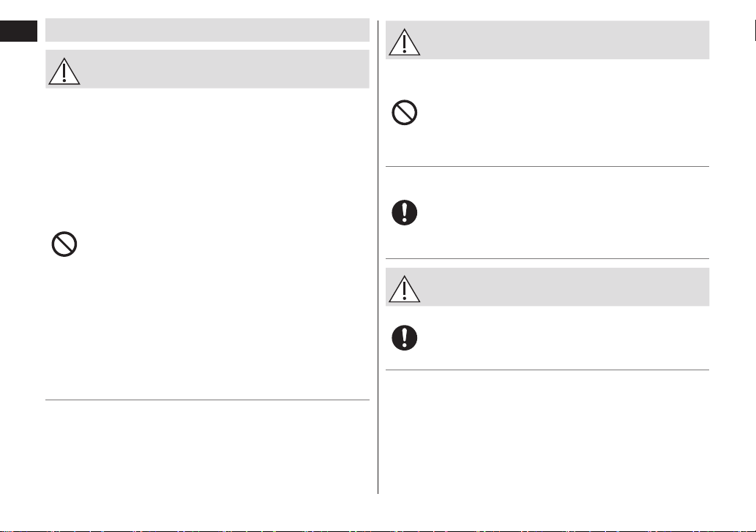This screenshot has width=756, height=532.
Task: Click the warning triangle in the left column banner
Action: 64,71
